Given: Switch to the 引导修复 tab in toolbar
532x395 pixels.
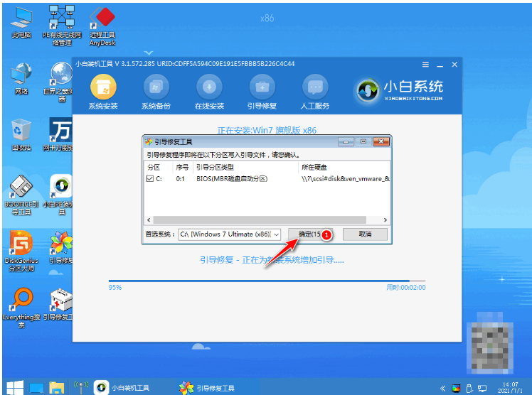Looking at the screenshot, I should [262, 88].
